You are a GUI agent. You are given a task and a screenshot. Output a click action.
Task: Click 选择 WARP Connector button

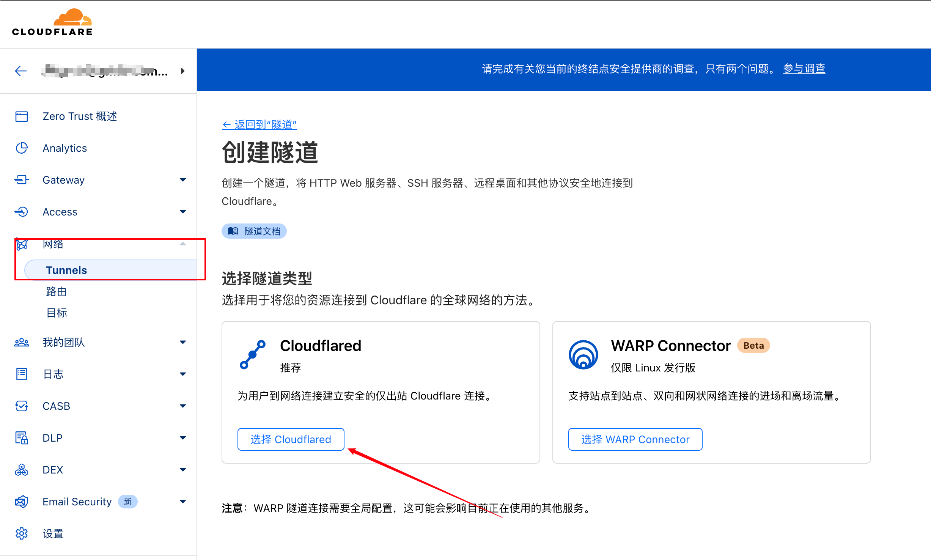click(x=635, y=439)
